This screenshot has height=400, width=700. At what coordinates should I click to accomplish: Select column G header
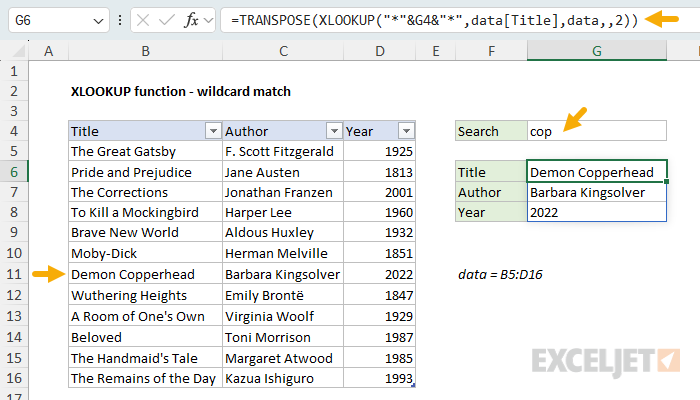(597, 51)
